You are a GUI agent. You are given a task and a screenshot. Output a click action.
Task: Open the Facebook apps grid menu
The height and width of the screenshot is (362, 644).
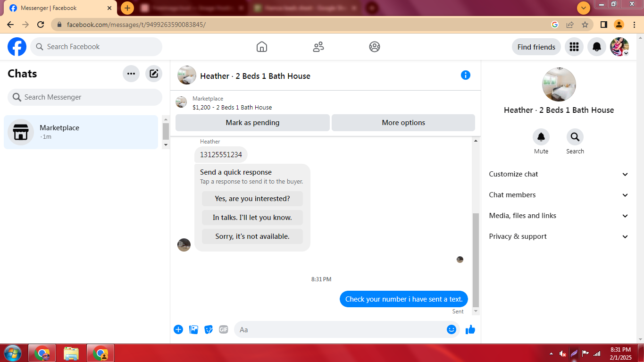(x=574, y=47)
